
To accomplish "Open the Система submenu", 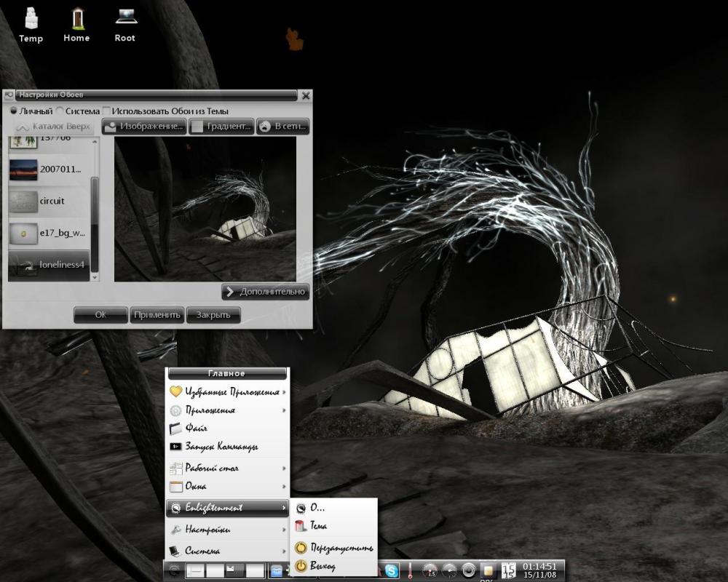I will [x=227, y=551].
